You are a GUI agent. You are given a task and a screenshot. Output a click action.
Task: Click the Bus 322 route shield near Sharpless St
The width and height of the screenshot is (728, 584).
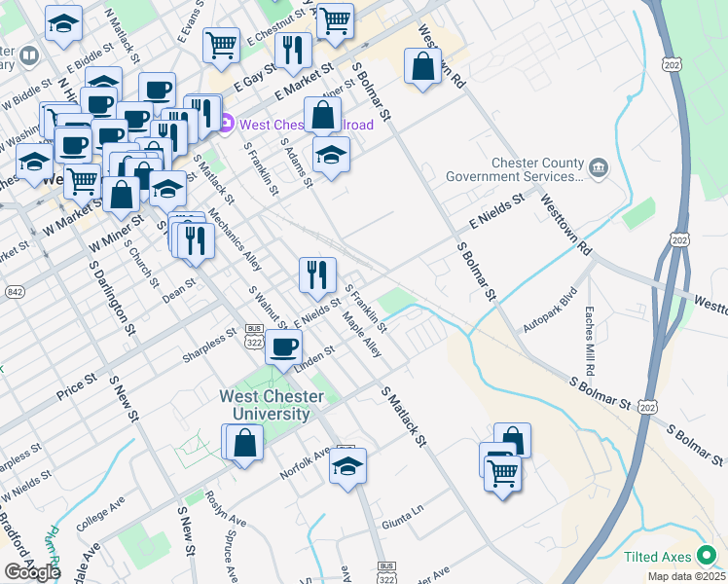(254, 338)
